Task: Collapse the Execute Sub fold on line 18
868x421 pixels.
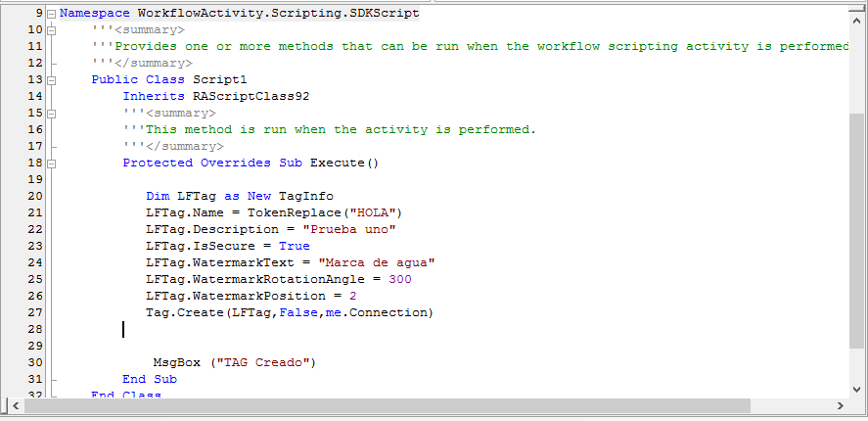Action: (x=52, y=164)
